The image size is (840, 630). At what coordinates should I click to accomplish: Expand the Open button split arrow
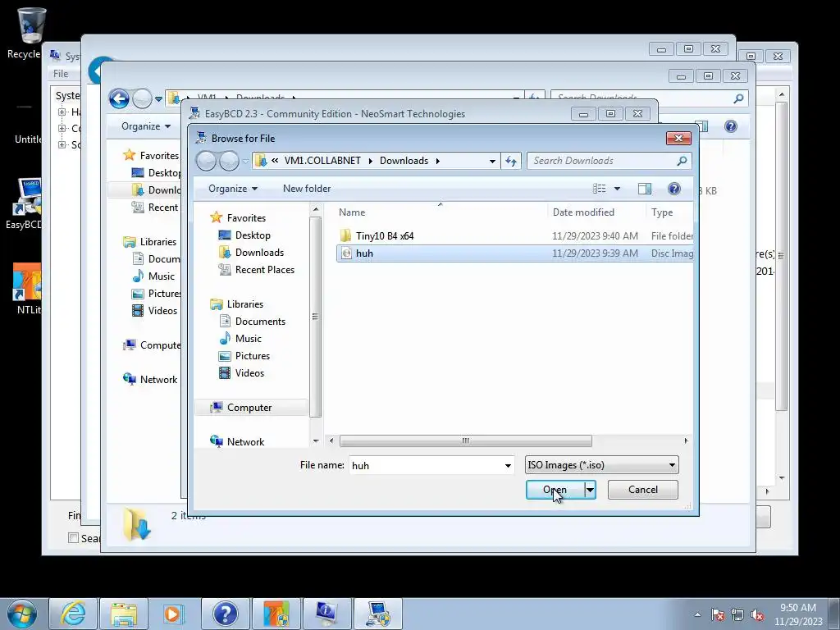pos(590,490)
